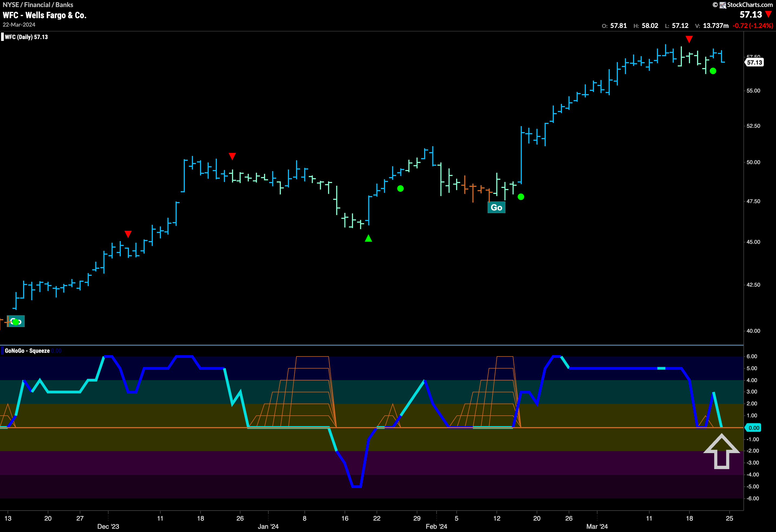Image resolution: width=776 pixels, height=532 pixels.
Task: Click the 52.50 price axis label
Action: click(753, 126)
